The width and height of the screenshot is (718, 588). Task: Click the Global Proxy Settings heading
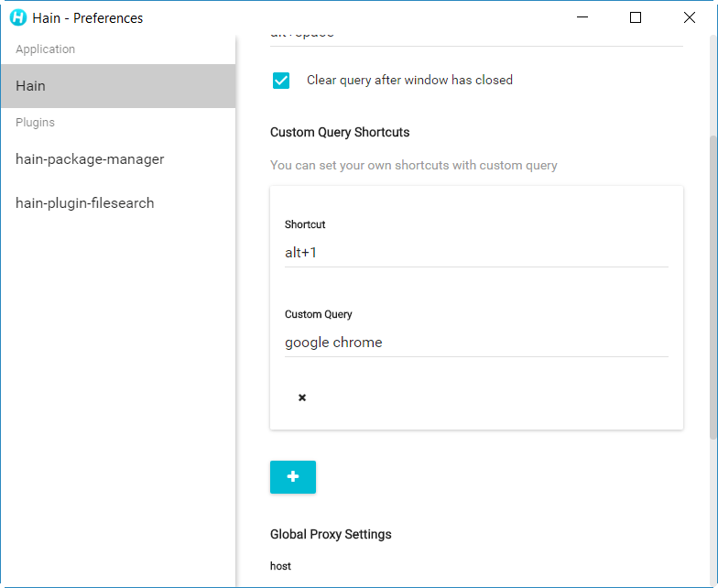click(331, 534)
